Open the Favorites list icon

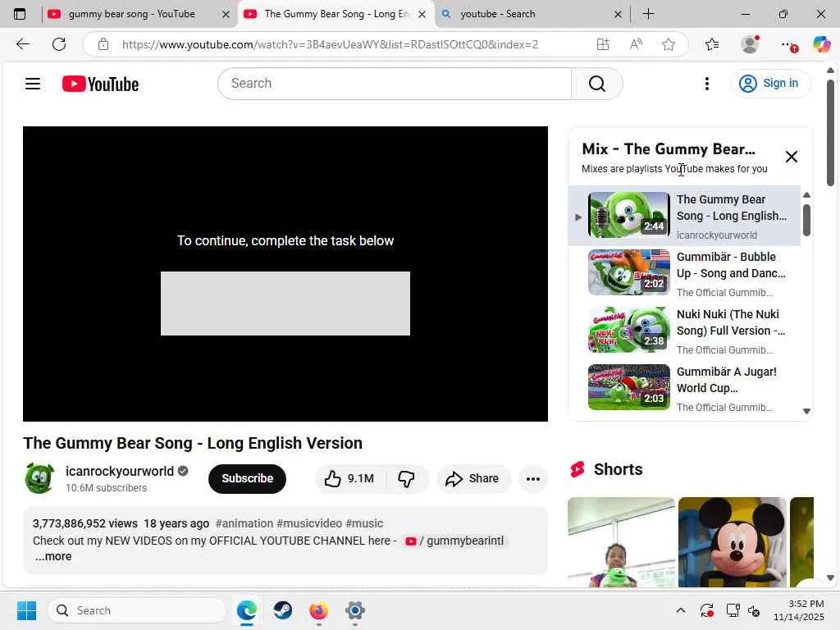coord(712,44)
